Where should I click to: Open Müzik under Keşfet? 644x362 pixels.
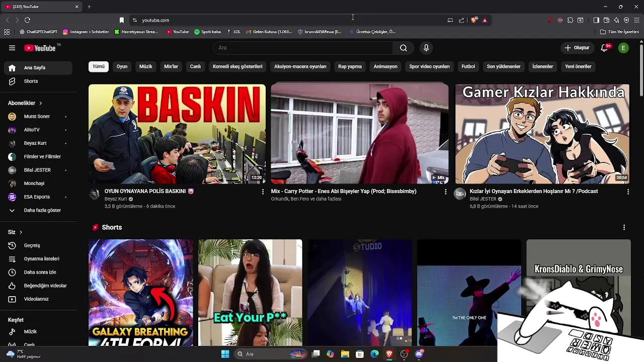click(38, 331)
